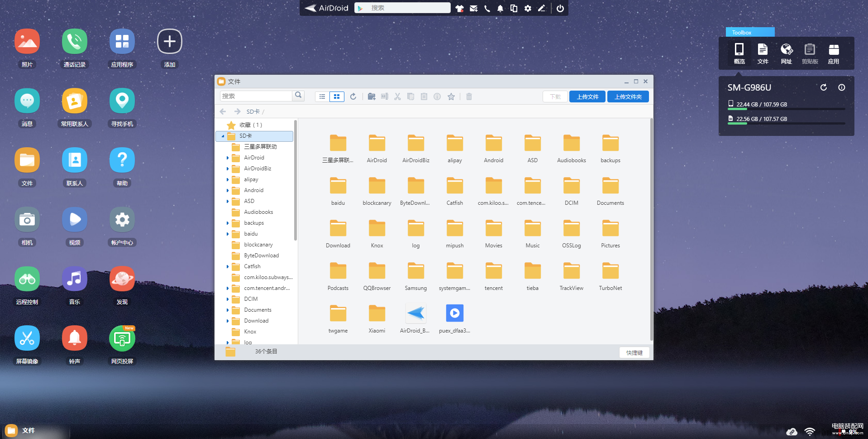
Task: Click the AirDroid top search box
Action: pyautogui.click(x=402, y=8)
